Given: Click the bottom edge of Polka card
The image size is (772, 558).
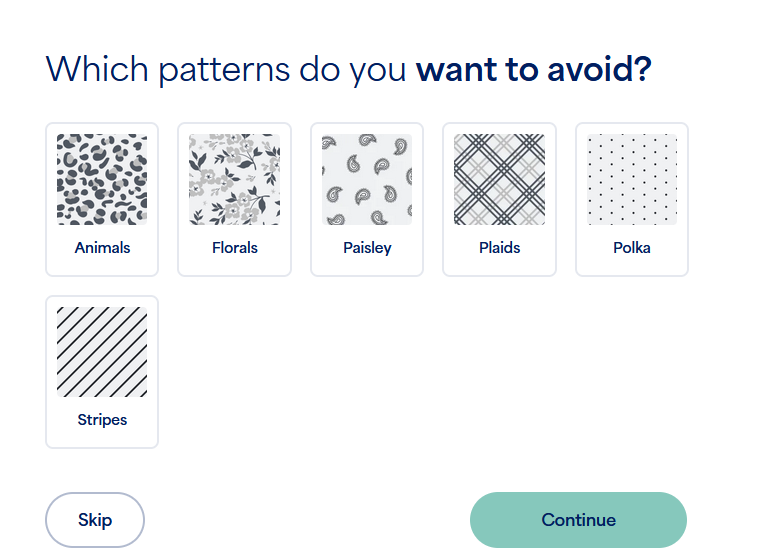Looking at the screenshot, I should point(632,275).
